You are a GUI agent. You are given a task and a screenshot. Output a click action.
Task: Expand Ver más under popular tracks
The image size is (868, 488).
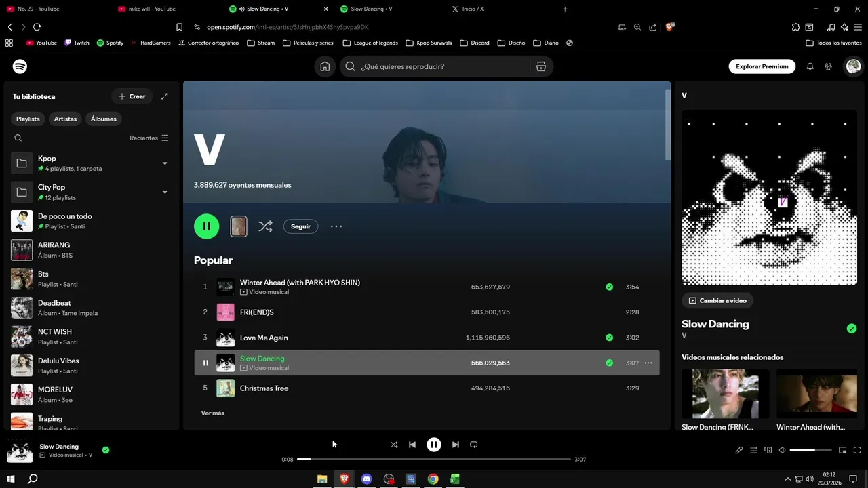coord(213,413)
